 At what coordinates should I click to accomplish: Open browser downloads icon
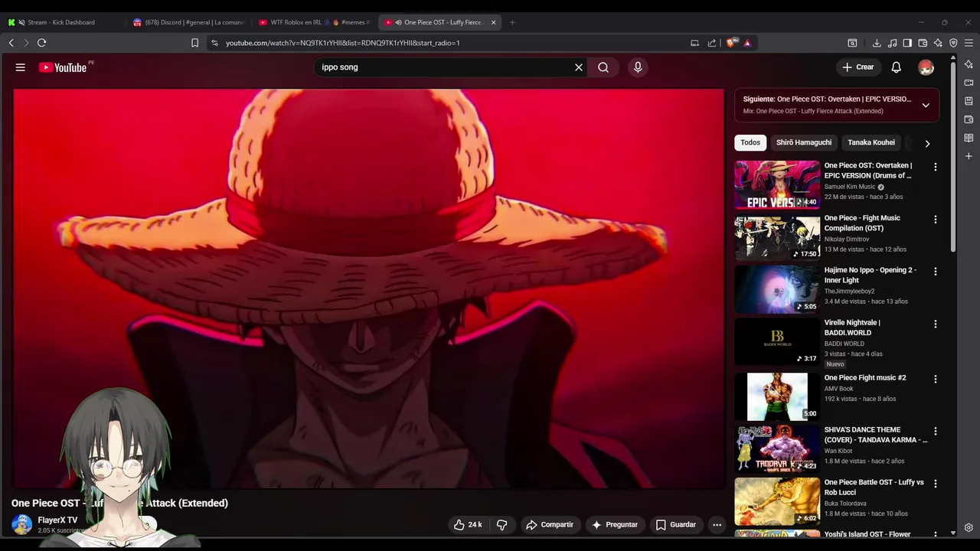pos(877,43)
